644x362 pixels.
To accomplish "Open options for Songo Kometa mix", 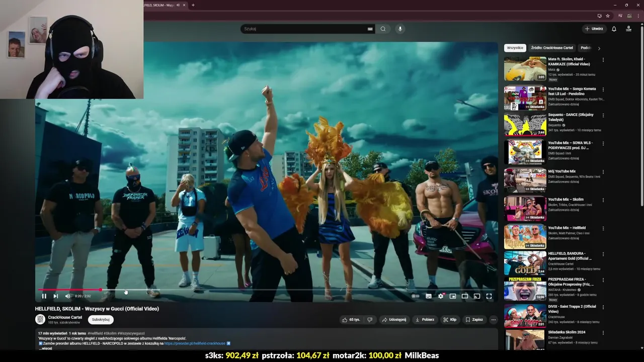I will pos(603,89).
